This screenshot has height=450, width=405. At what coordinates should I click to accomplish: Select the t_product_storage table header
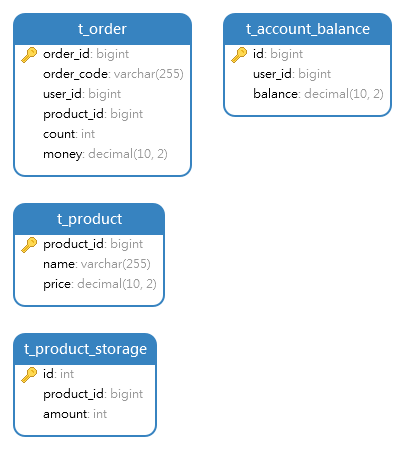pyautogui.click(x=85, y=349)
